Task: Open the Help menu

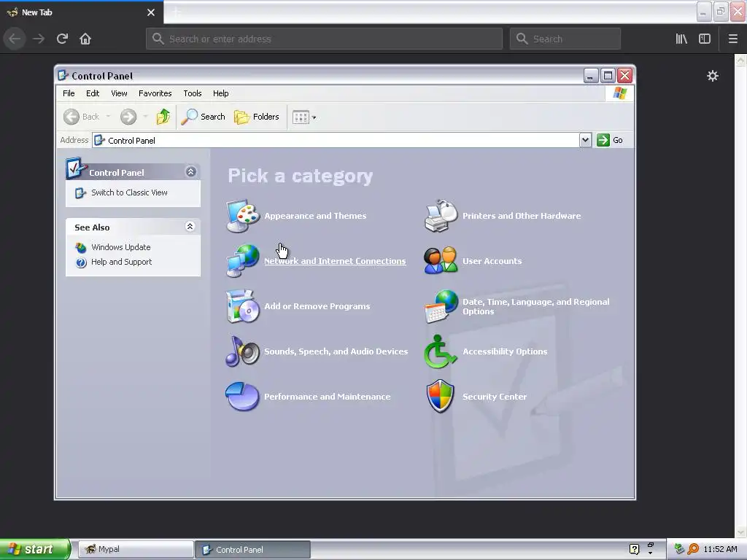Action: (x=220, y=93)
